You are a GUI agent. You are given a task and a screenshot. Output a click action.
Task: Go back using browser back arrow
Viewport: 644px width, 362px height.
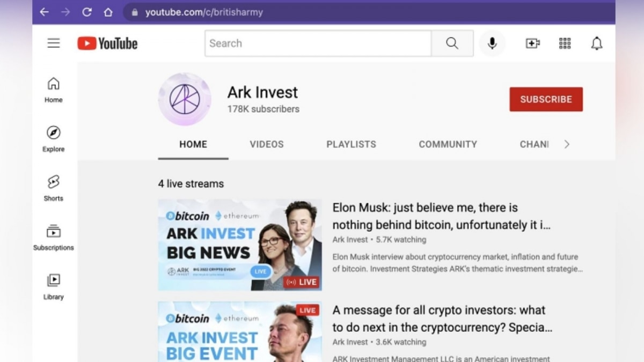click(45, 12)
